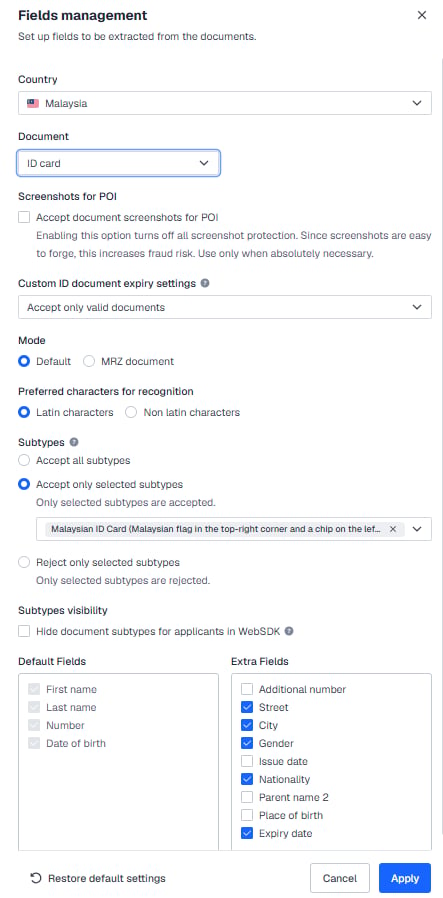Screen dimensions: 443x898
Task: Expand the selected subtypes dropdown arrow
Action: point(417,529)
